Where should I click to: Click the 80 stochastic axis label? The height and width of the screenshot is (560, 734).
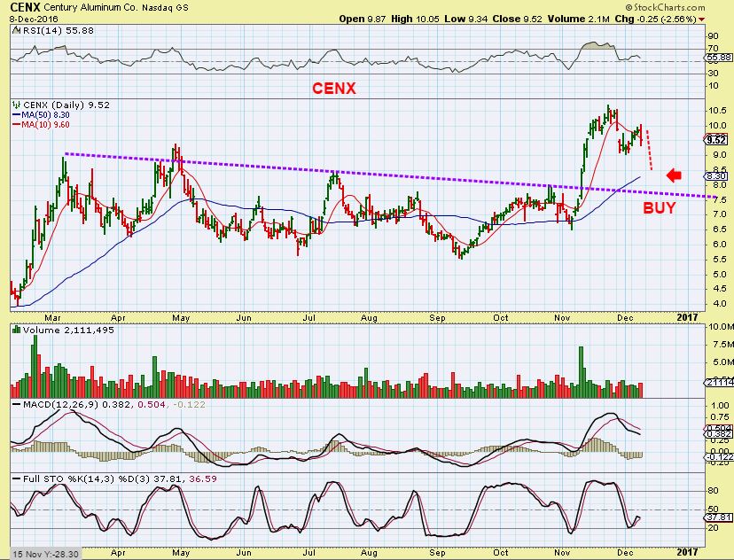714,491
